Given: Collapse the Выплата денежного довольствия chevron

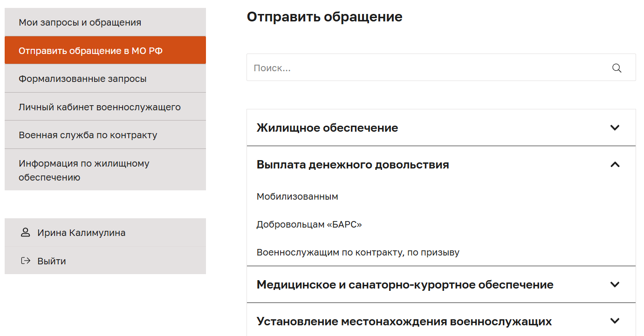Looking at the screenshot, I should click(x=615, y=164).
